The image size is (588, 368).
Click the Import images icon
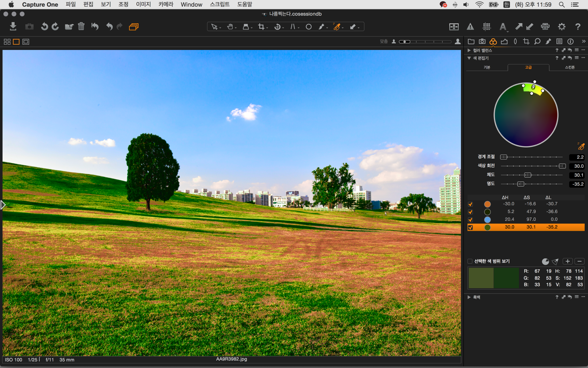click(x=13, y=26)
